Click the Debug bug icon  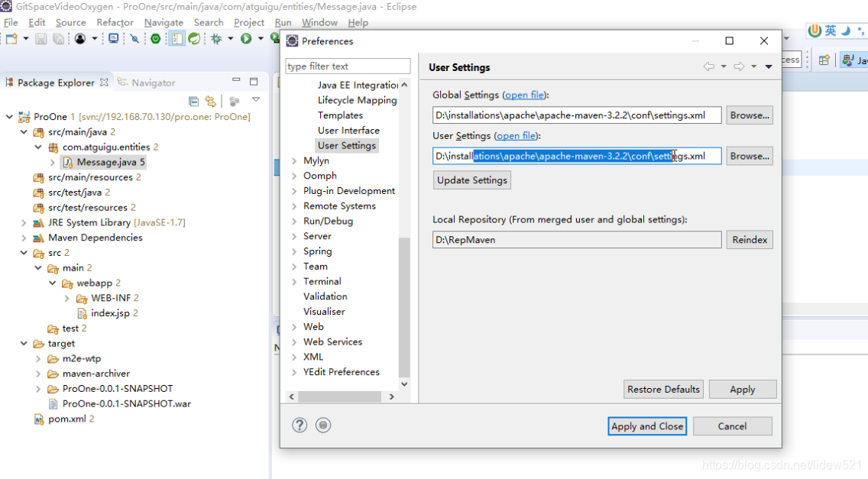(x=216, y=39)
